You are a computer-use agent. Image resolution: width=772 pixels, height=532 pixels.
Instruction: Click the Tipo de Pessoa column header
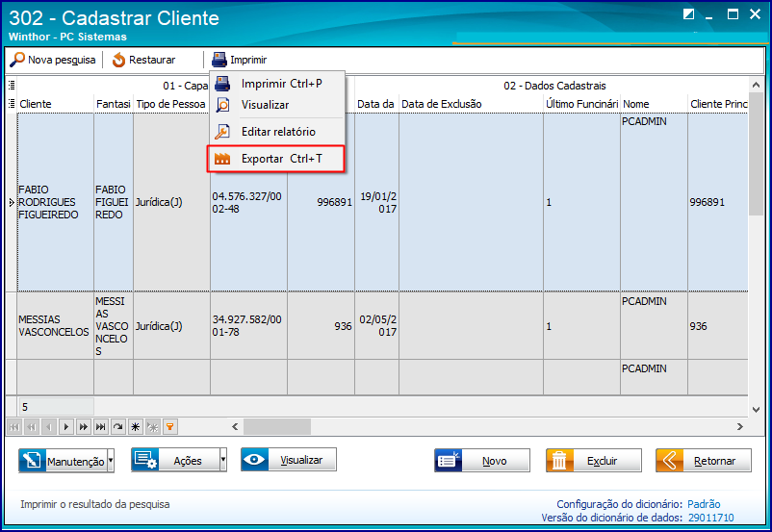171,104
